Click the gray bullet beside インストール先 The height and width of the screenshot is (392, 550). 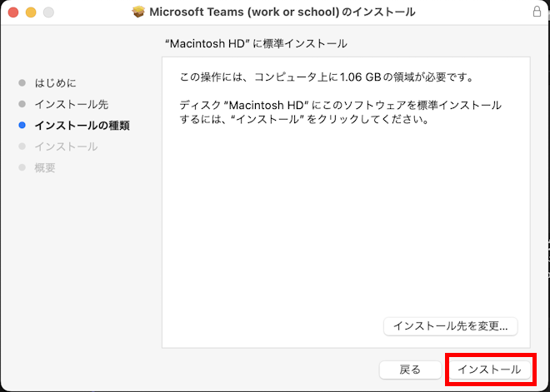point(22,104)
